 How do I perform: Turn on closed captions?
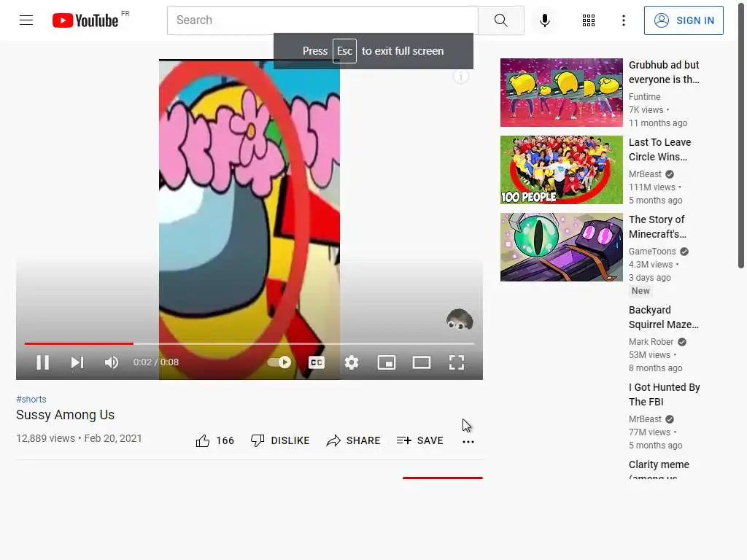(x=317, y=362)
